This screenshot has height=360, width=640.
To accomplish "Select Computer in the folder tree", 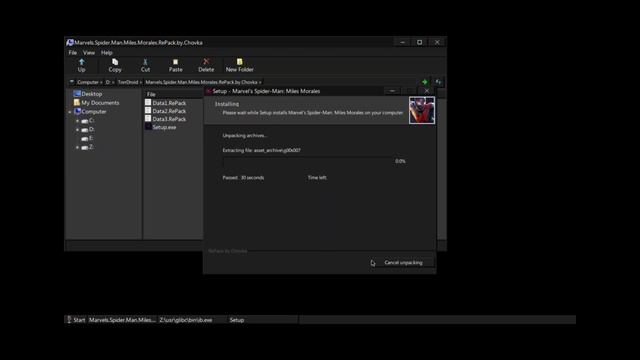I will coord(93,112).
